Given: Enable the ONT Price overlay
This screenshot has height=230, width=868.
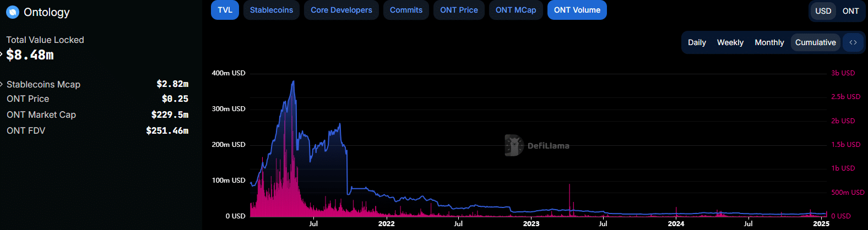Looking at the screenshot, I should (459, 10).
